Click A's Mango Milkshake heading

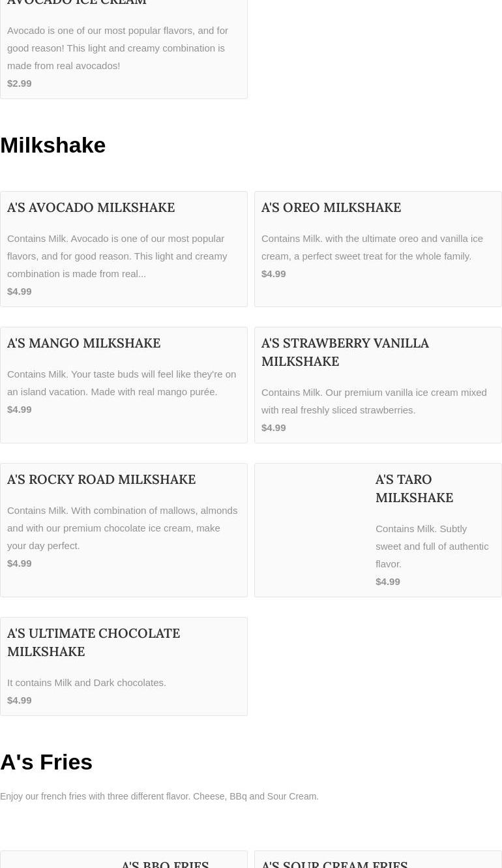point(83,343)
